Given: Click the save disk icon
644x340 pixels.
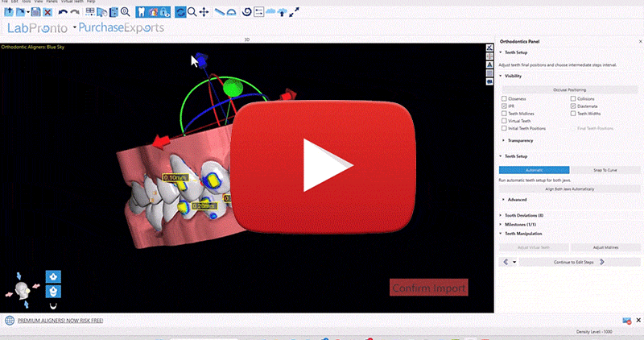Looking at the screenshot, I should point(35,12).
